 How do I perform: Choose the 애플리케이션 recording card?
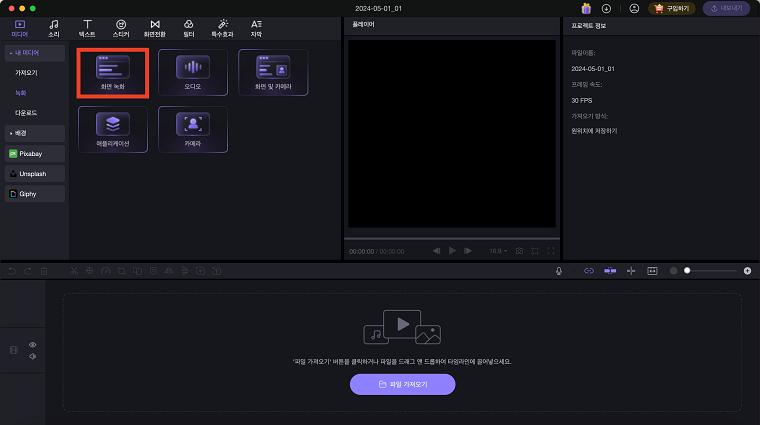coord(113,129)
